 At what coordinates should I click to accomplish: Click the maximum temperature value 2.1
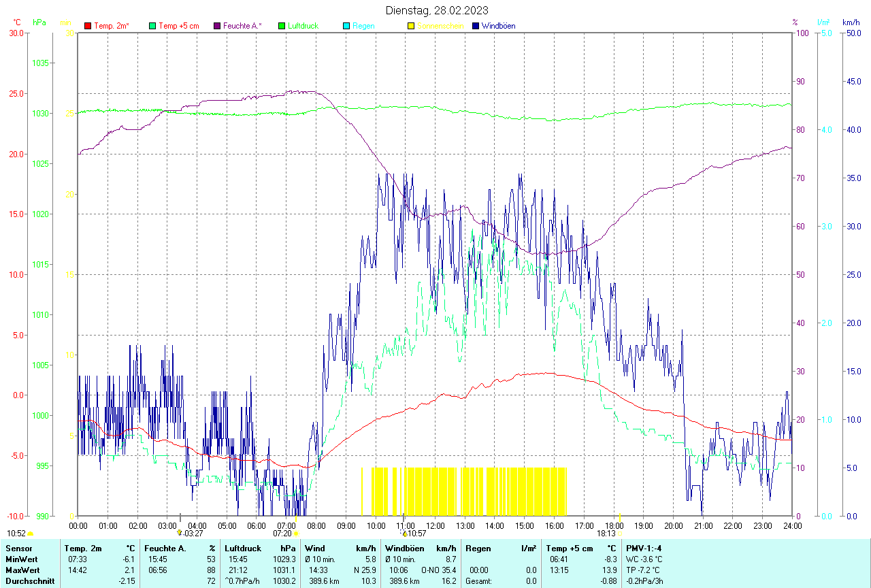pyautogui.click(x=129, y=570)
